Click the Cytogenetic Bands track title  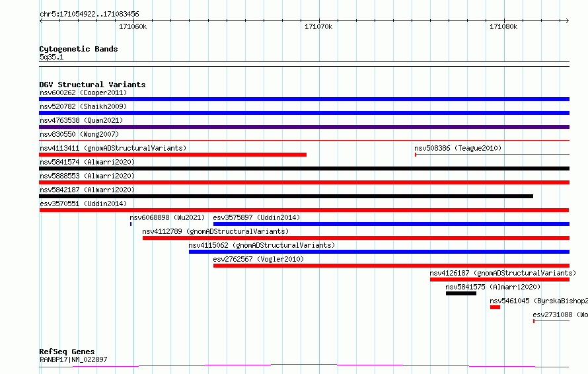tap(79, 49)
